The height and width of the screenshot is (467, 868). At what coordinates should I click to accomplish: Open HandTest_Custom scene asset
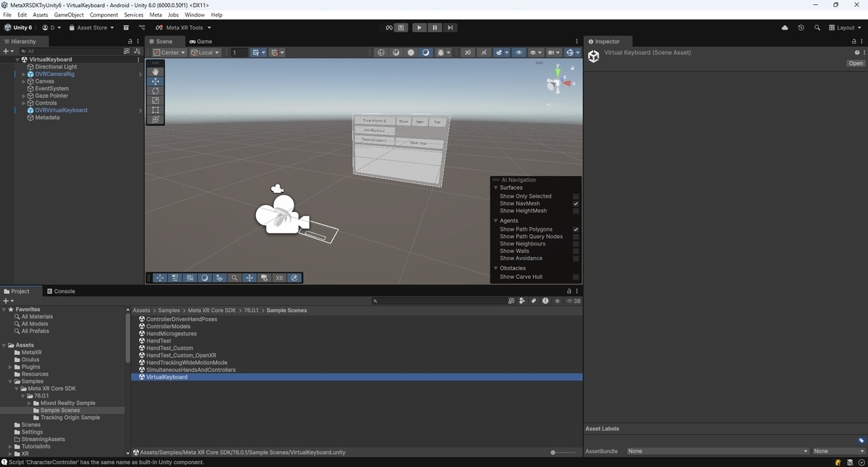[169, 348]
